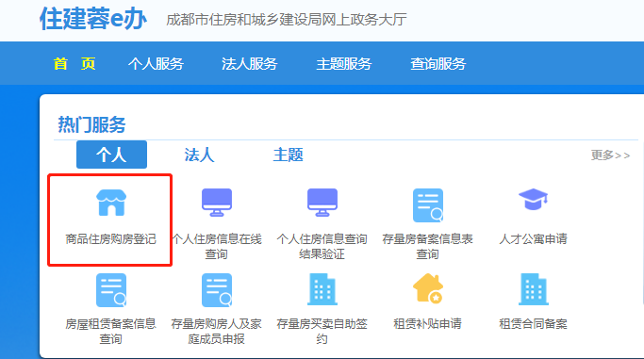Go to 首页 in navigation bar

coord(74,63)
